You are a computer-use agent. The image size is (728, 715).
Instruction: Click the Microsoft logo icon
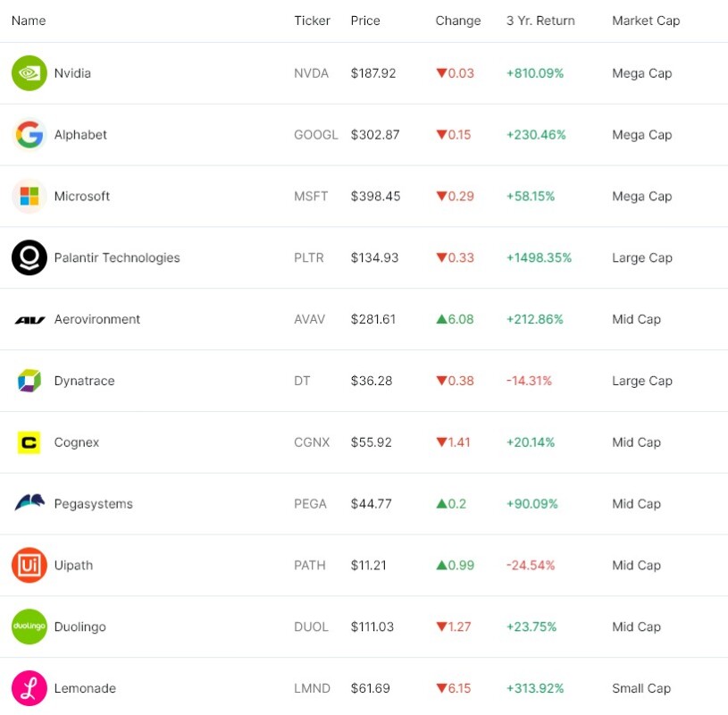tap(29, 197)
